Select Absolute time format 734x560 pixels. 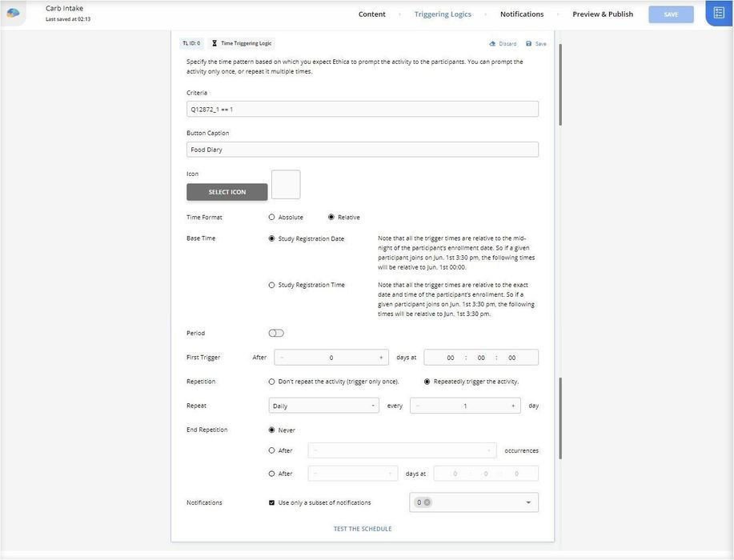[272, 217]
